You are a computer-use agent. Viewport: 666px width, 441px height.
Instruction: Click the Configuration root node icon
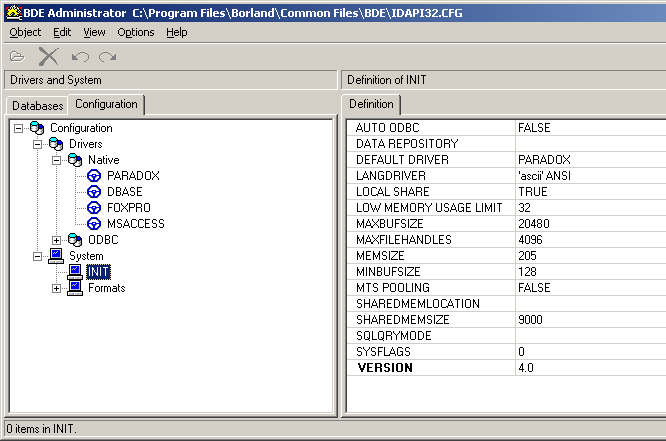coord(37,128)
